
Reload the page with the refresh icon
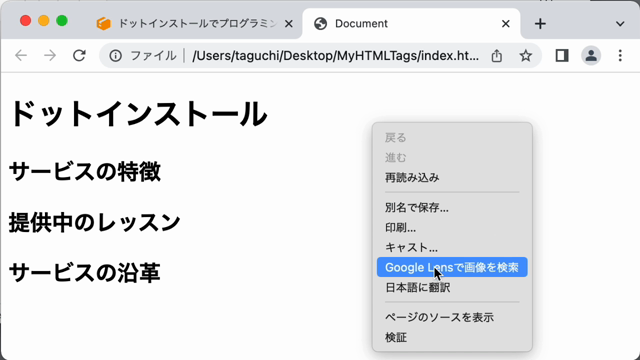(79, 56)
